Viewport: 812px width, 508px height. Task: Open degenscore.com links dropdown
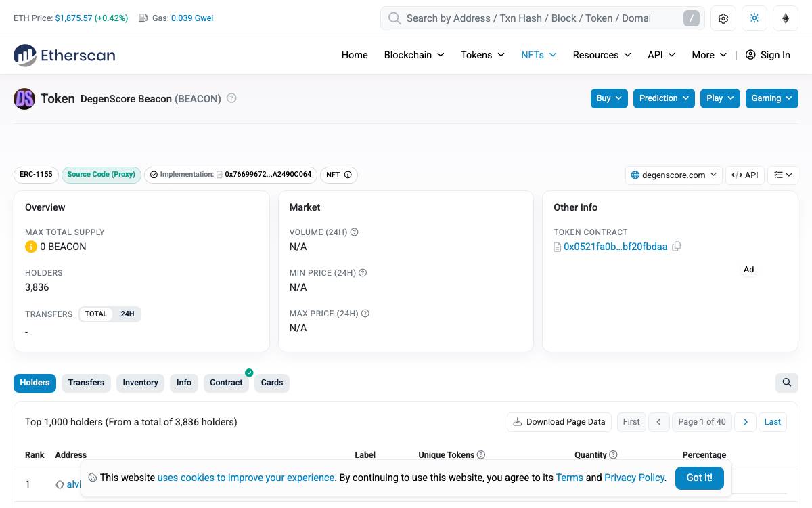674,175
